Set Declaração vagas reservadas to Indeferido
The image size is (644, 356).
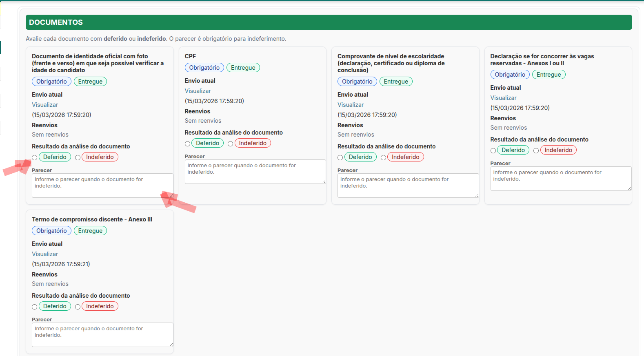pos(536,151)
